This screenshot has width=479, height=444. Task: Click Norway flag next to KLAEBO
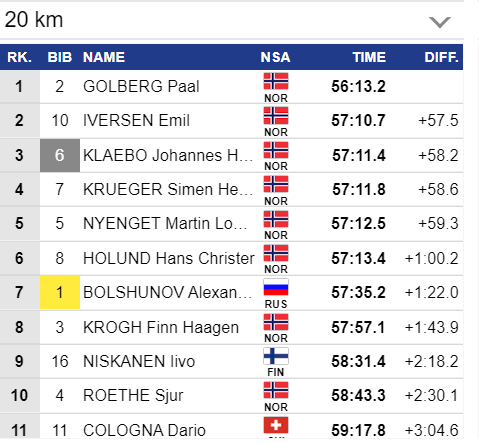pyautogui.click(x=276, y=150)
